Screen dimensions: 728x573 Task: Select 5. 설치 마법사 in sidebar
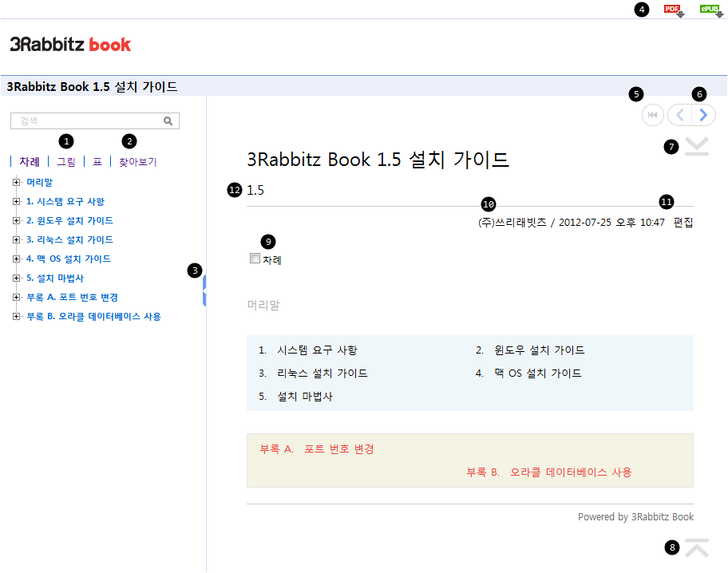click(55, 279)
